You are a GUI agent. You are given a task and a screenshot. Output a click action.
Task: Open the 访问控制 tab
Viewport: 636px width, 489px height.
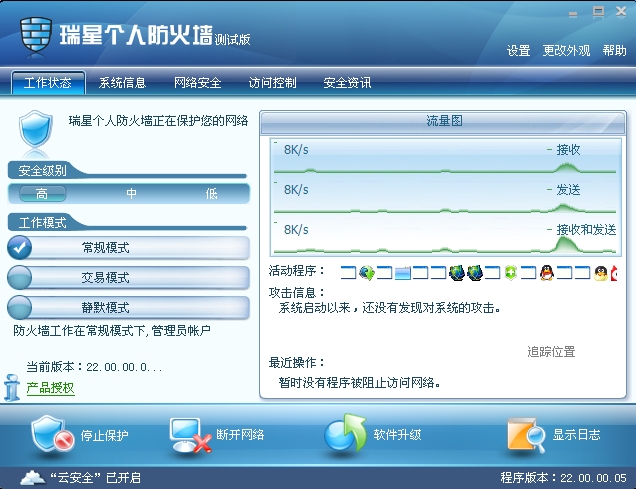272,83
